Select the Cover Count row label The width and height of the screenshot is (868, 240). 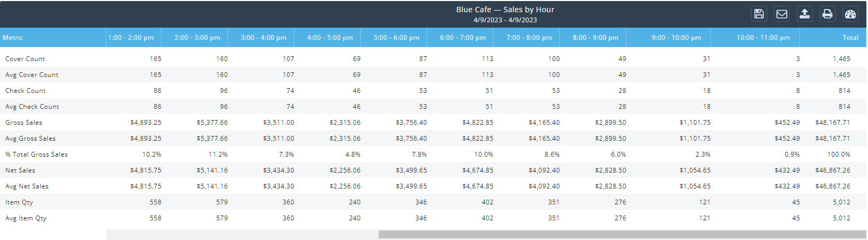25,59
